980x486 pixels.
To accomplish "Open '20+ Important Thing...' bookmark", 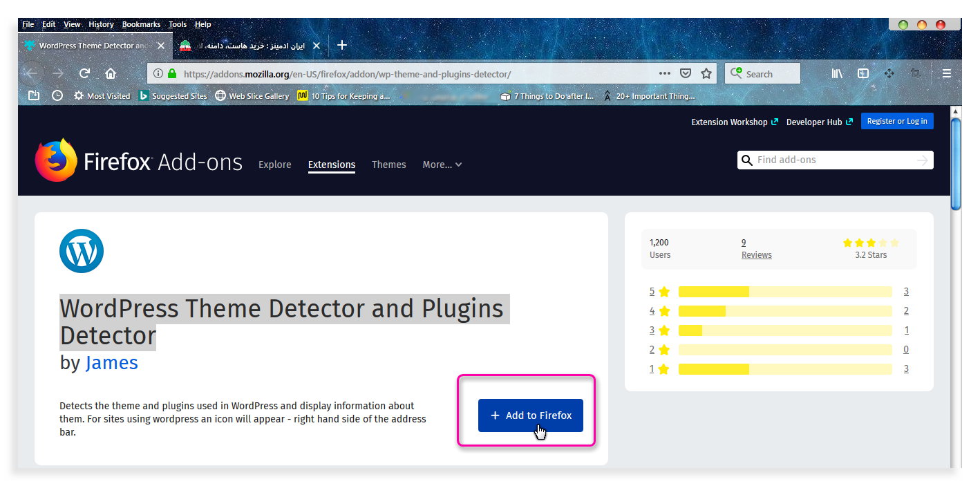I will 649,96.
